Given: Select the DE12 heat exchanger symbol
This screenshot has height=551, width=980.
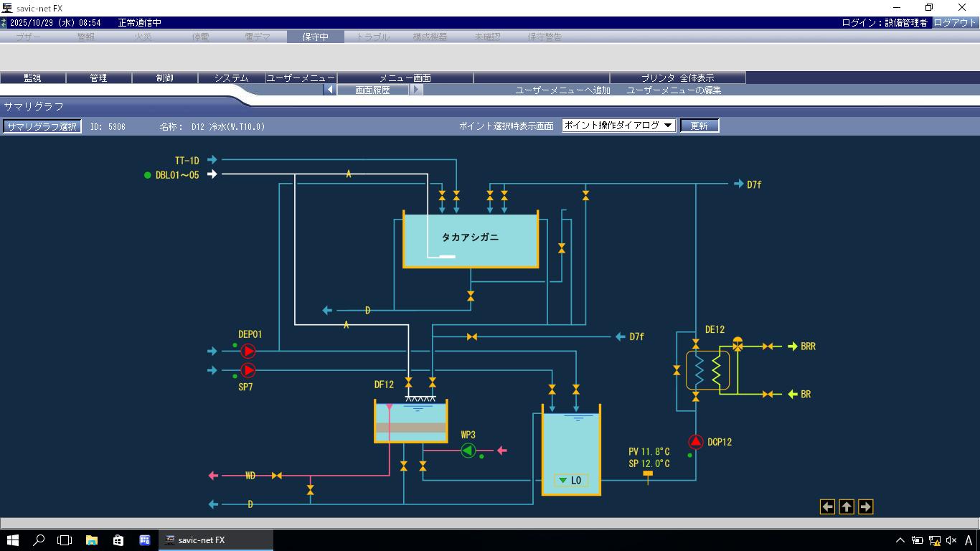Looking at the screenshot, I should point(707,370).
